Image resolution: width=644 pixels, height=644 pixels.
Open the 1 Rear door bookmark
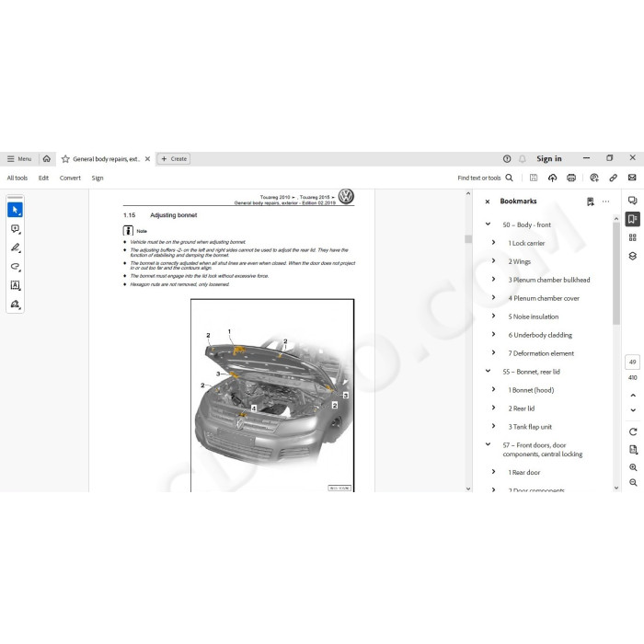click(x=524, y=472)
